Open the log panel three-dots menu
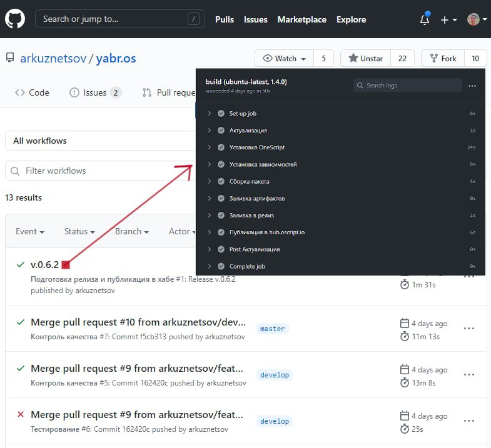The height and width of the screenshot is (448, 491). point(472,86)
